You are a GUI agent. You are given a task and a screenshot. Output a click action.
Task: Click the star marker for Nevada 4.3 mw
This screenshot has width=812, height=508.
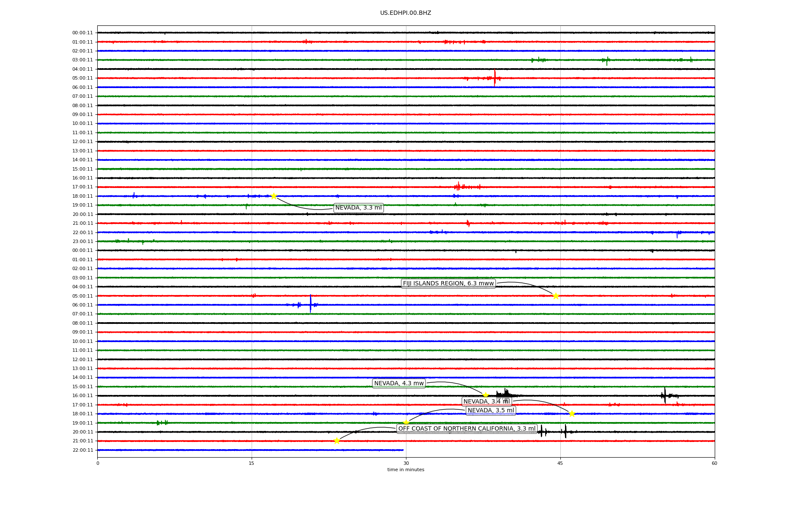pyautogui.click(x=486, y=395)
